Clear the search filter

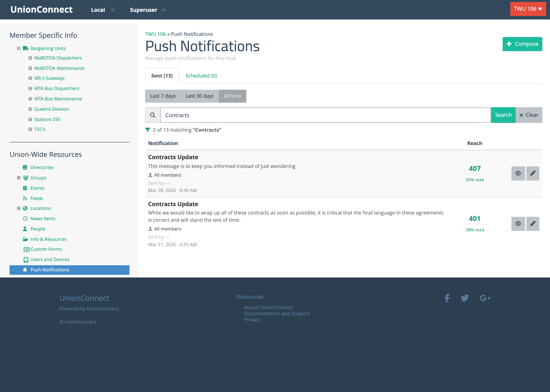[529, 115]
